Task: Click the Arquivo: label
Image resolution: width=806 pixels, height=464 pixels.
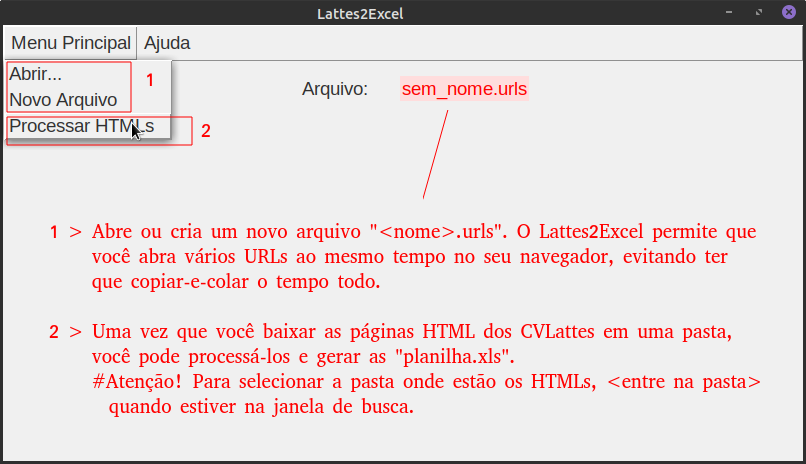Action: pyautogui.click(x=335, y=89)
